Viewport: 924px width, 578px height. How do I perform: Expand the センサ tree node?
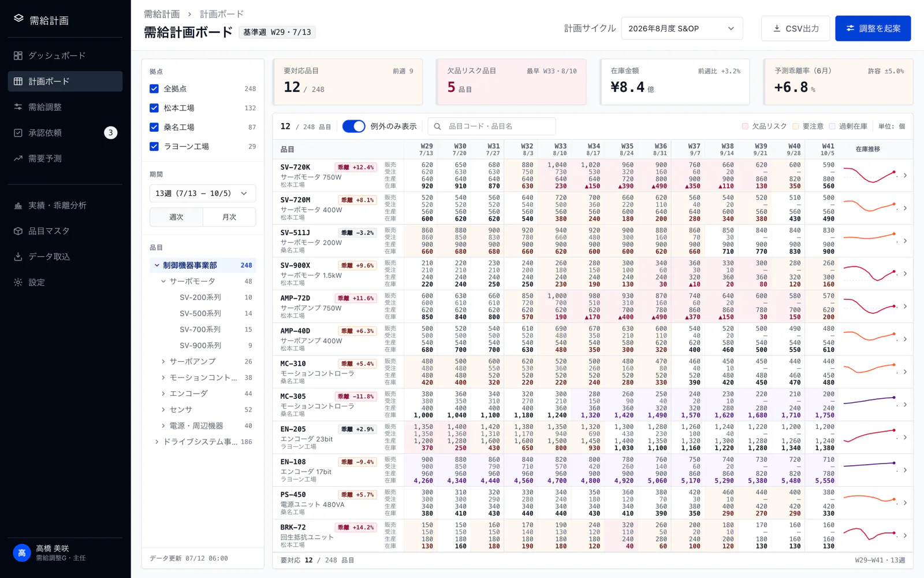click(163, 409)
